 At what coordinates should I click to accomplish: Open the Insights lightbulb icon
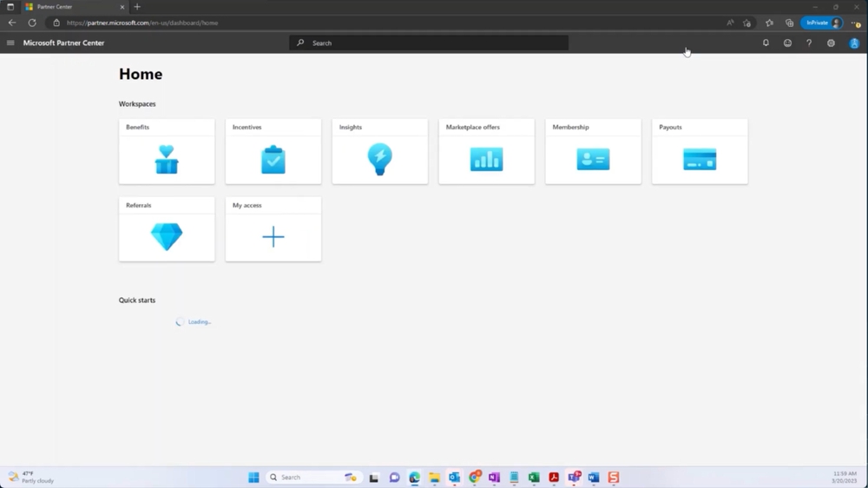pyautogui.click(x=380, y=160)
